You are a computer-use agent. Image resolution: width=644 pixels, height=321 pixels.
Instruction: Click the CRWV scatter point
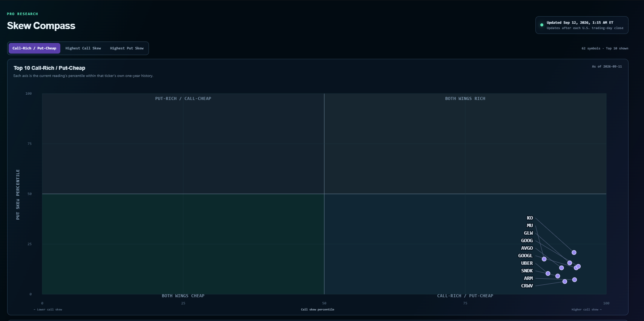tap(565, 282)
